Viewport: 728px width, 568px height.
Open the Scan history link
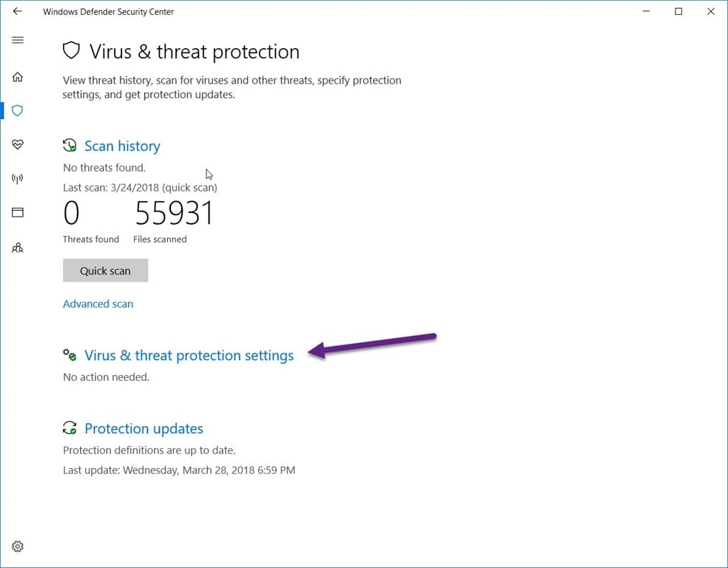[x=122, y=146]
